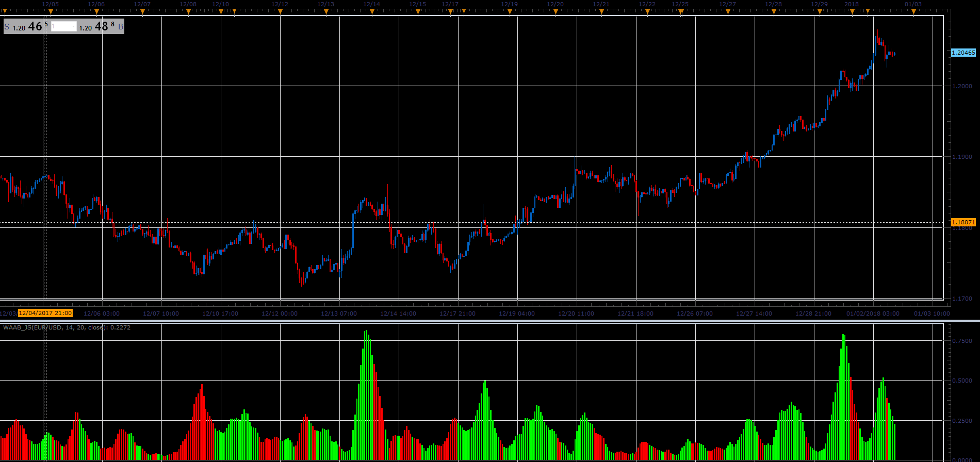Click the 2018 new-year marker triangle
The width and height of the screenshot is (980, 462).
coord(852,11)
